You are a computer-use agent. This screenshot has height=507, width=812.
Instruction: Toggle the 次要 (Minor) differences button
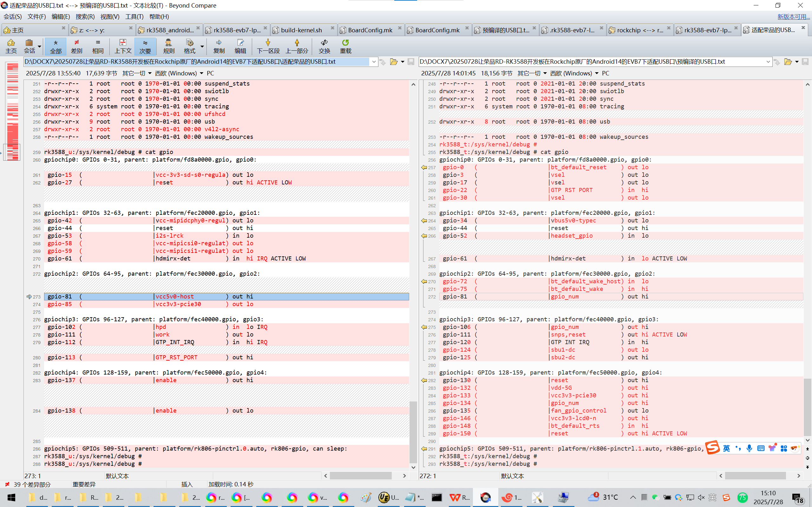pyautogui.click(x=145, y=46)
